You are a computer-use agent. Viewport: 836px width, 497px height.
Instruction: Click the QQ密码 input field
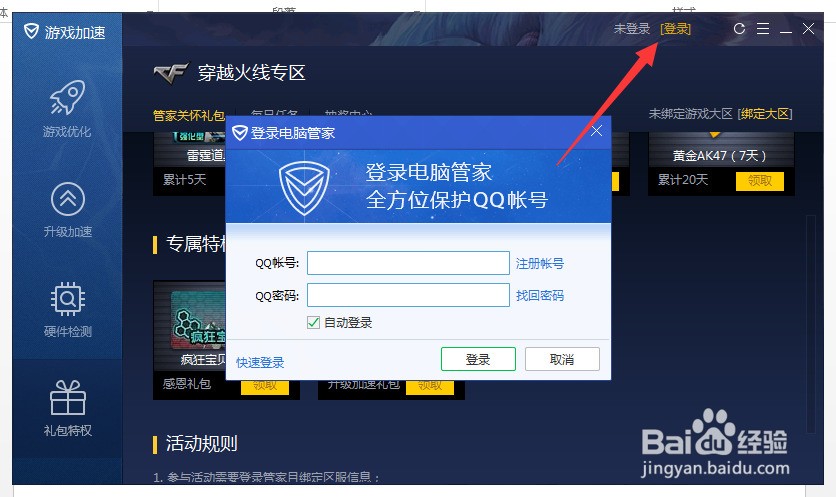(x=408, y=295)
